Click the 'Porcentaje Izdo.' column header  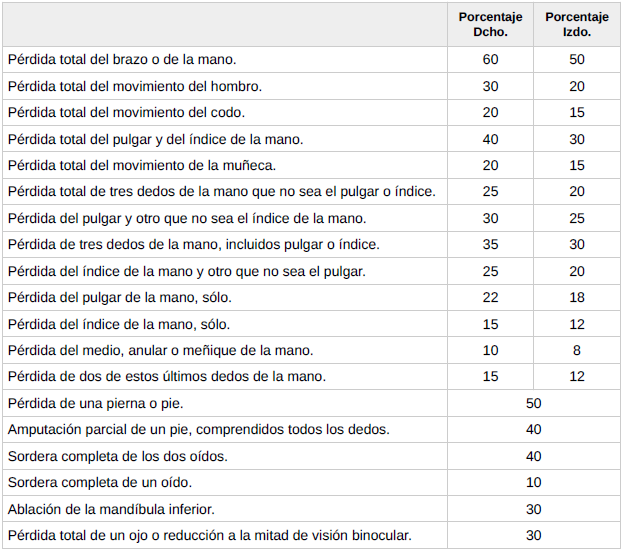click(x=577, y=24)
